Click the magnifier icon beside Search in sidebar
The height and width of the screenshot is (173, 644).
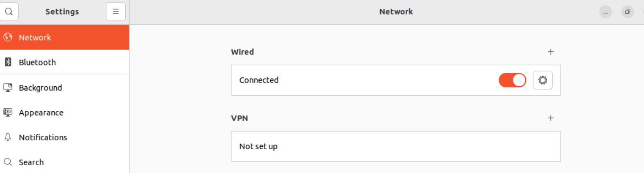coord(8,162)
